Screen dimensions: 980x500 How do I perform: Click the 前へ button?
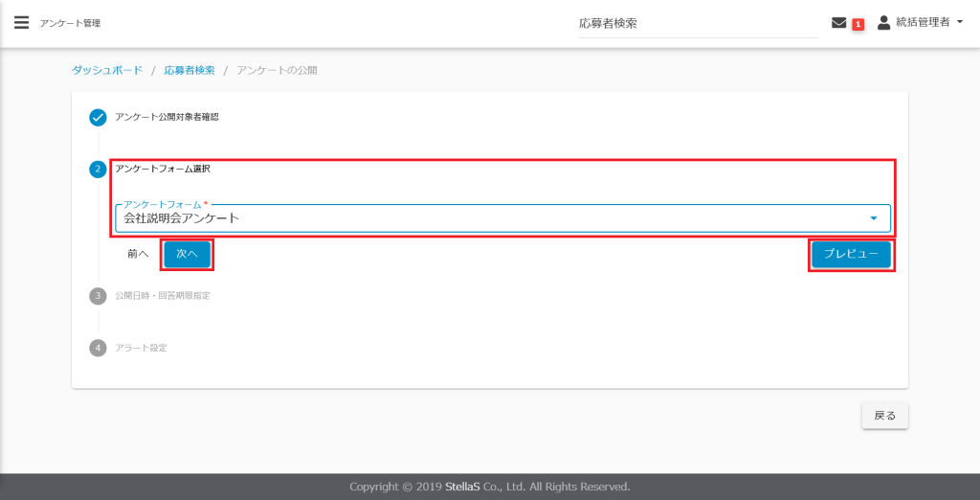click(138, 255)
